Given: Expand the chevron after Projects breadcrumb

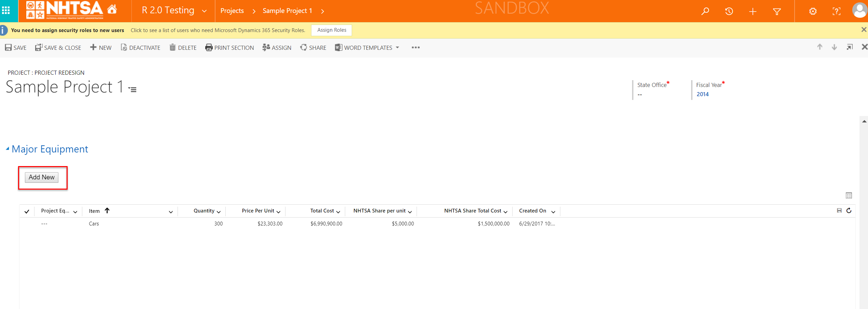Looking at the screenshot, I should 254,11.
